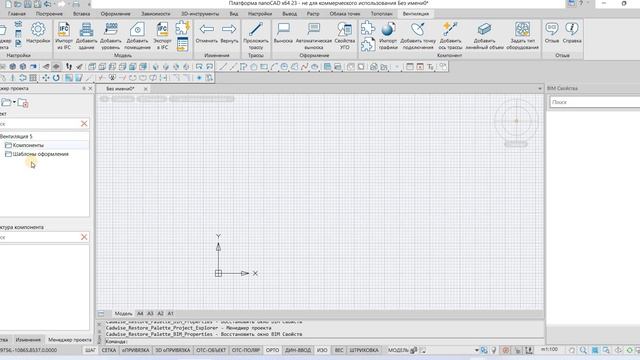Click top puzzle icon in Компонент group
The height and width of the screenshot is (360, 640).
[x=367, y=28]
